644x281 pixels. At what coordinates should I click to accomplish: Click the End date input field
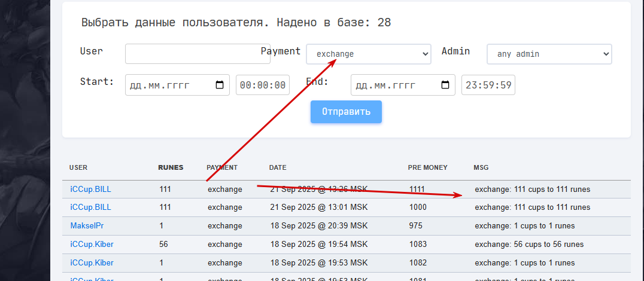tap(403, 85)
